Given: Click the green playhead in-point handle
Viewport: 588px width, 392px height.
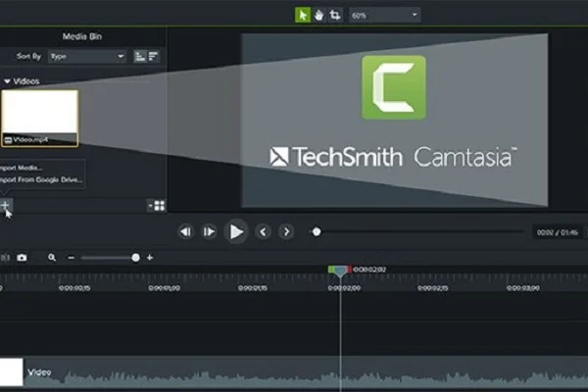Looking at the screenshot, I should tap(331, 269).
